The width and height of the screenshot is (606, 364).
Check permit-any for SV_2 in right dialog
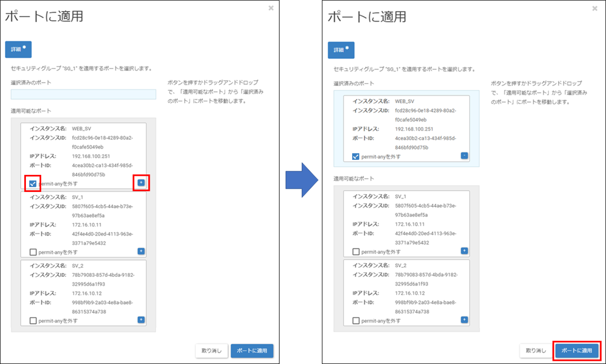(x=356, y=321)
